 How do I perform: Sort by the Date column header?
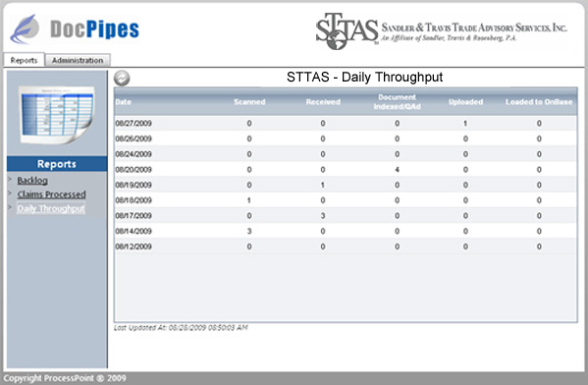124,102
